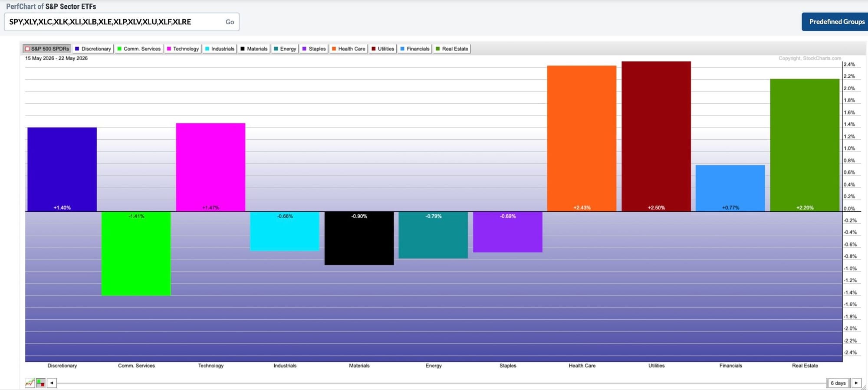Click the '-0.66%' value on Industrials bar

click(x=285, y=216)
